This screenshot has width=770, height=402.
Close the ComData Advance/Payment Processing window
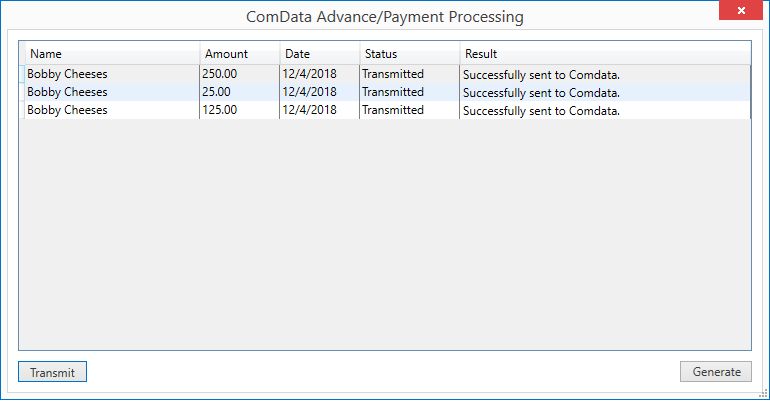click(740, 10)
